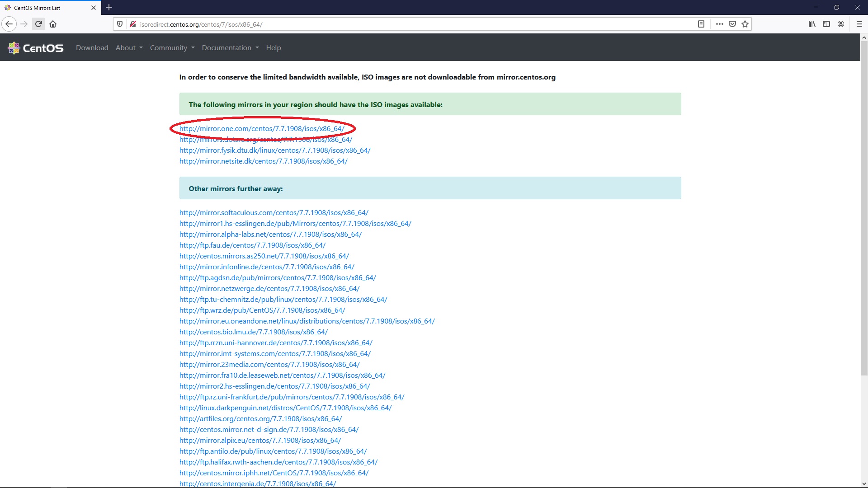
Task: Expand the Documentation dropdown menu
Action: tap(231, 48)
